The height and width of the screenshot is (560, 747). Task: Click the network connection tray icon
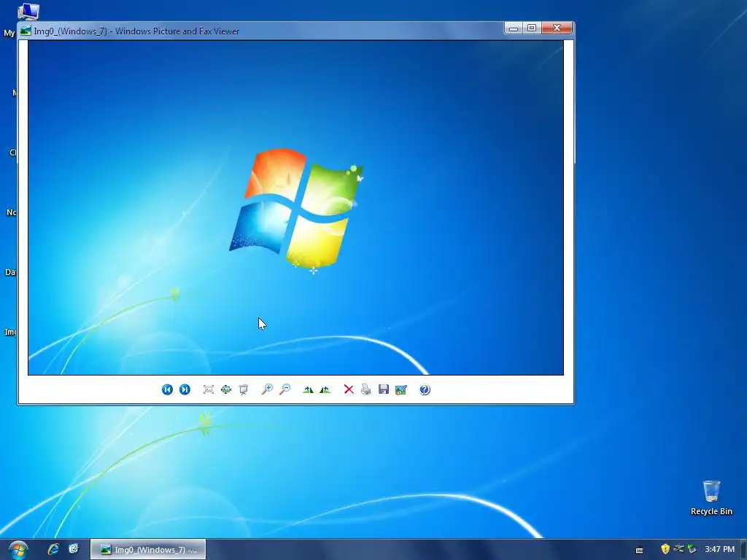(x=678, y=549)
